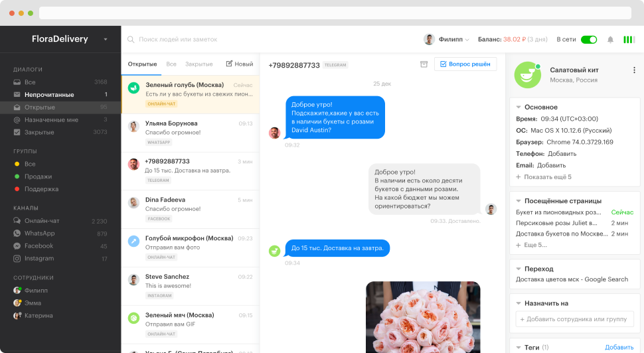Click Доставка цветов мск - Google Search
Viewport: 644px width, 353px height.
click(572, 279)
